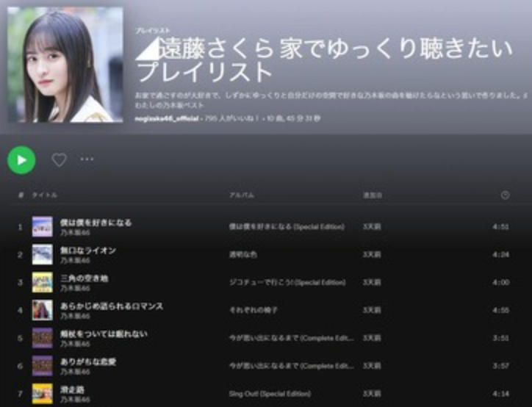Open track 5 album 今が思い出になるまで link
The height and width of the screenshot is (407, 532).
pos(292,338)
